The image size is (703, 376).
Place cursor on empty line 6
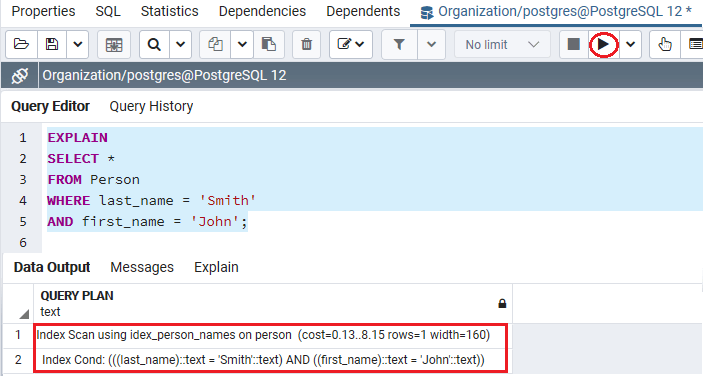point(372,242)
